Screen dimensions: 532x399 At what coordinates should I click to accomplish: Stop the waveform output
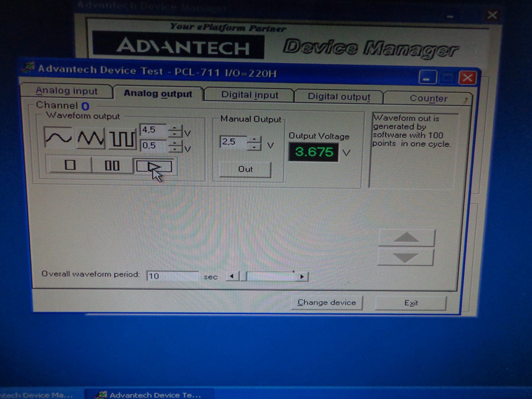70,164
